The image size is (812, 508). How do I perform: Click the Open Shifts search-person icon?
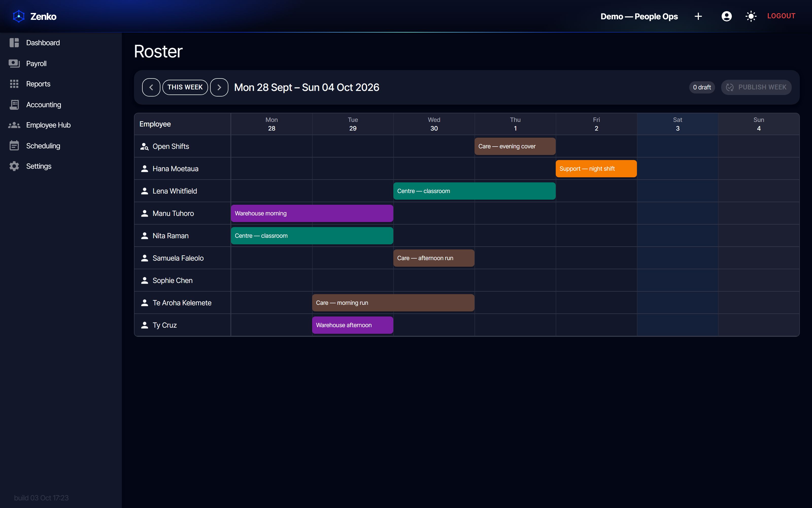tap(144, 147)
